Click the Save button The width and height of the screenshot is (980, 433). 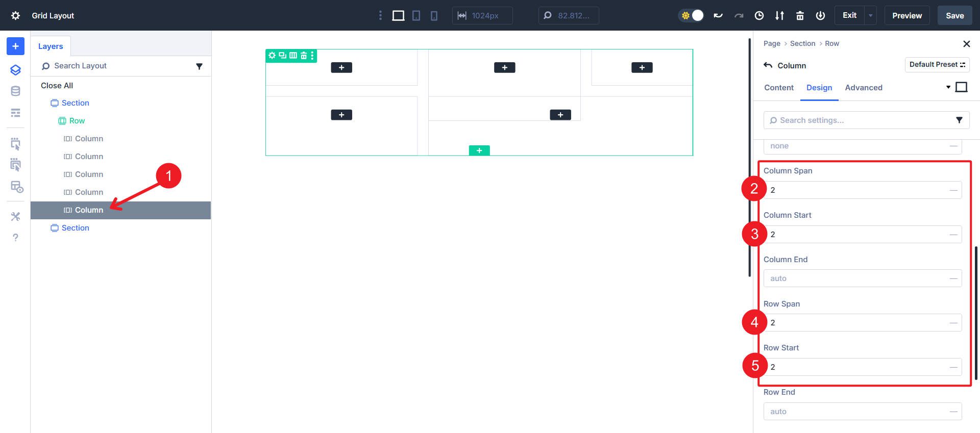(954, 15)
